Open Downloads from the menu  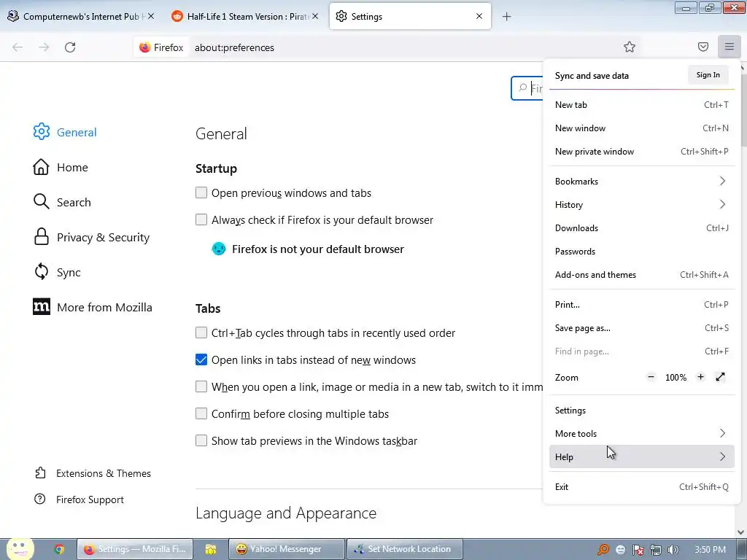(x=641, y=227)
